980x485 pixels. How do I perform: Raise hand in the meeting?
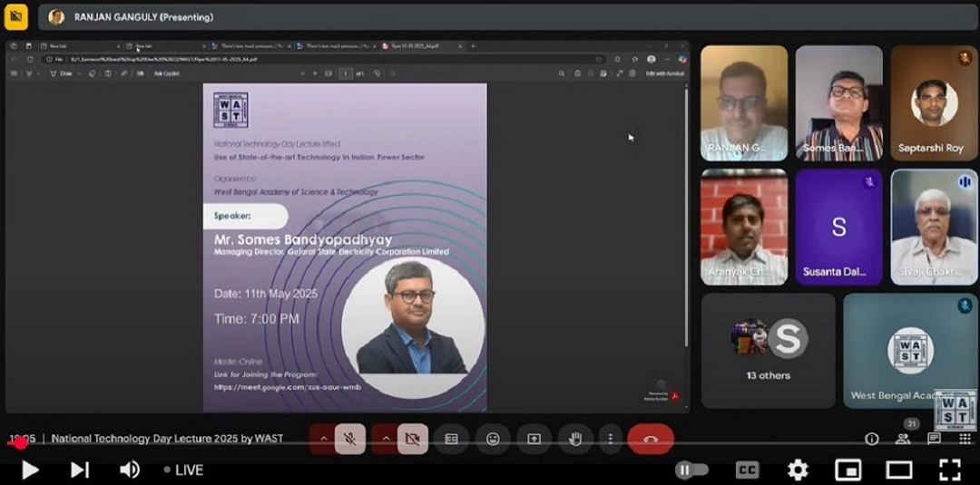575,439
